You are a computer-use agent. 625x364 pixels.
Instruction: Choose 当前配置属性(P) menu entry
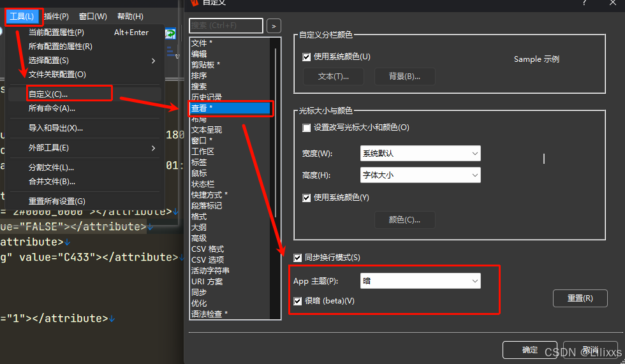pos(84,33)
